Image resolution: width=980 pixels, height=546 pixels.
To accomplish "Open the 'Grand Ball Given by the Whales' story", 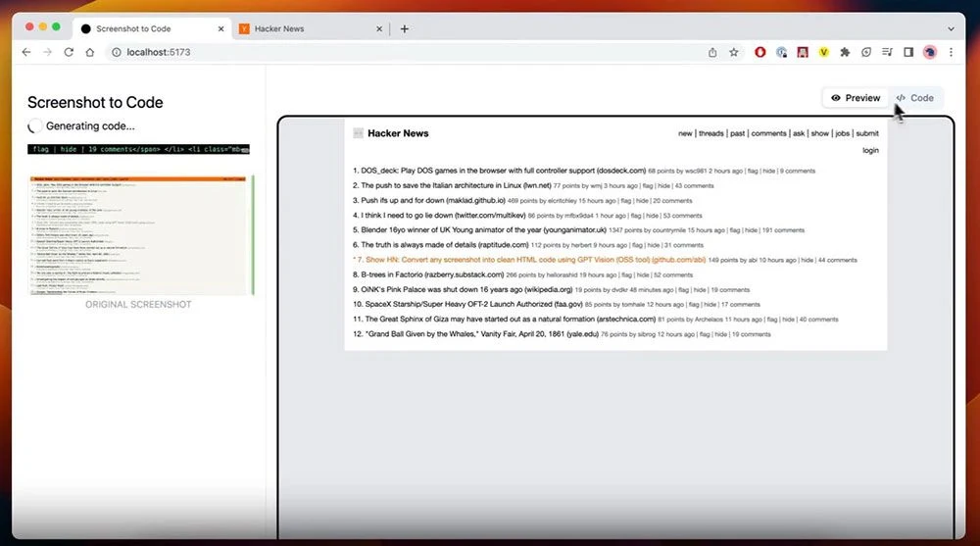I will click(482, 334).
